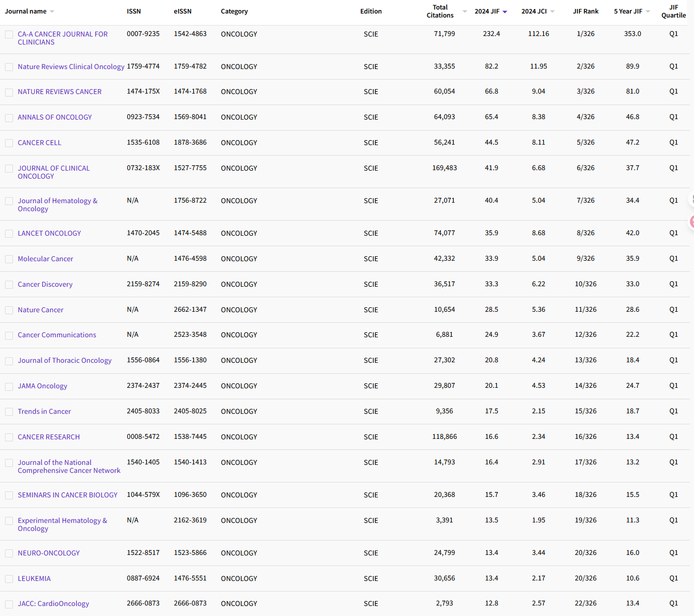694x616 pixels.
Task: Open the JACC: CardioOncology journal link
Action: 54,603
